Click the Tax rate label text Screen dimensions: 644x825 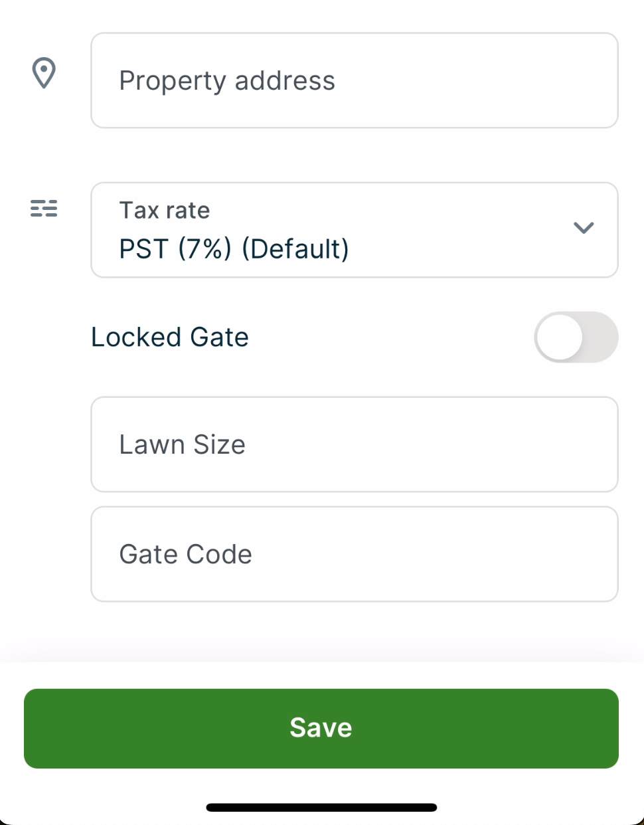point(165,211)
